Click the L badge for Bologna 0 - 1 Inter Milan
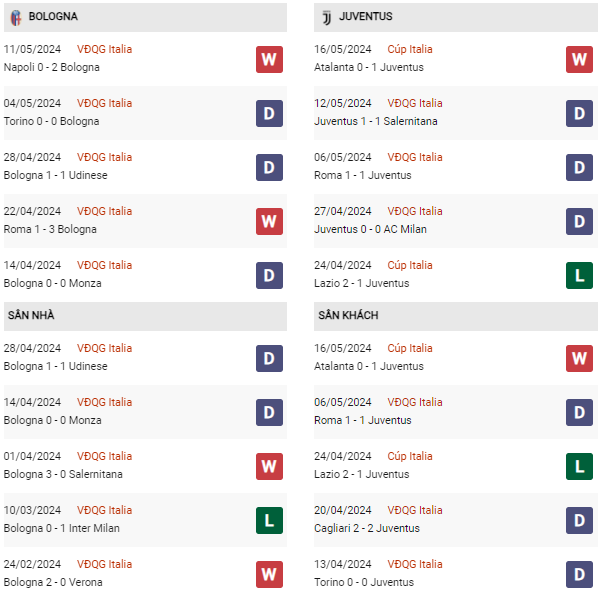The width and height of the screenshot is (600, 595). coord(269,520)
